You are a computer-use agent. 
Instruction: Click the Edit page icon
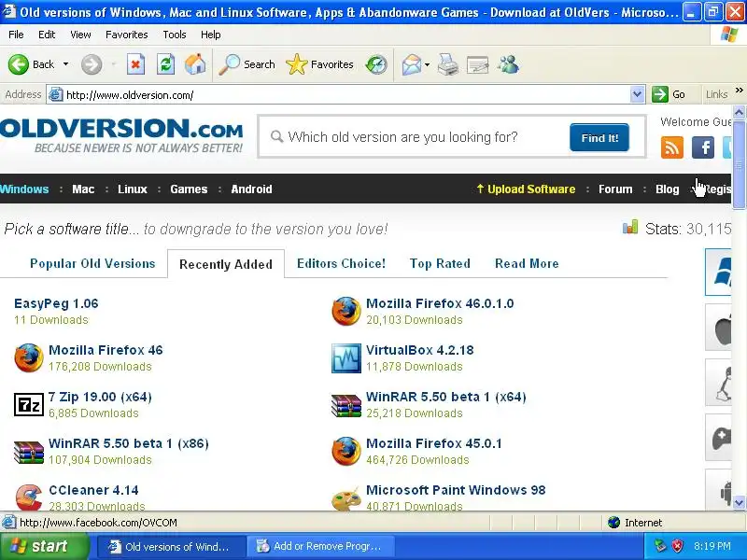point(477,64)
